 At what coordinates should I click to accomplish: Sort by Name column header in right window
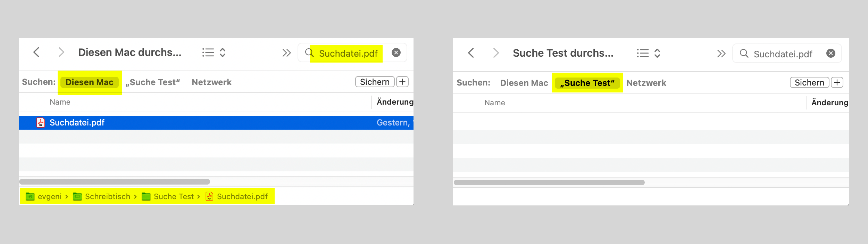[x=494, y=103]
